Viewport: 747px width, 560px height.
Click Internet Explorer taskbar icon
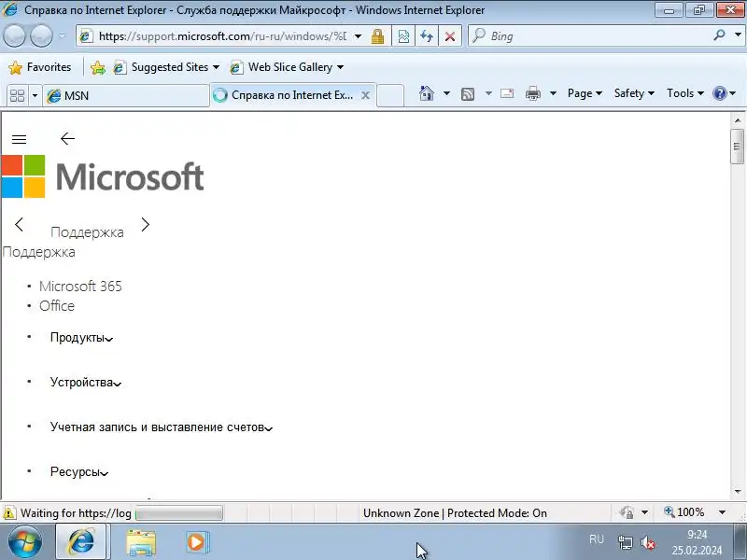[81, 542]
